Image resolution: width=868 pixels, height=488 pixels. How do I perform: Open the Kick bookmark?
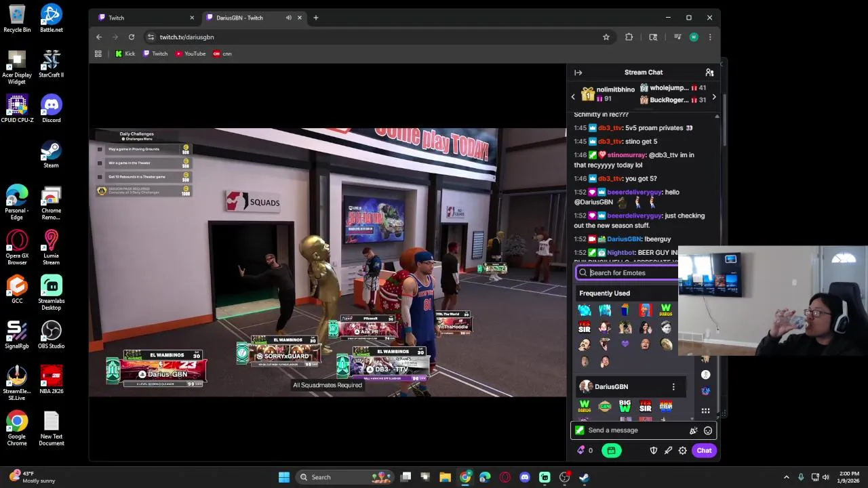[x=125, y=54]
